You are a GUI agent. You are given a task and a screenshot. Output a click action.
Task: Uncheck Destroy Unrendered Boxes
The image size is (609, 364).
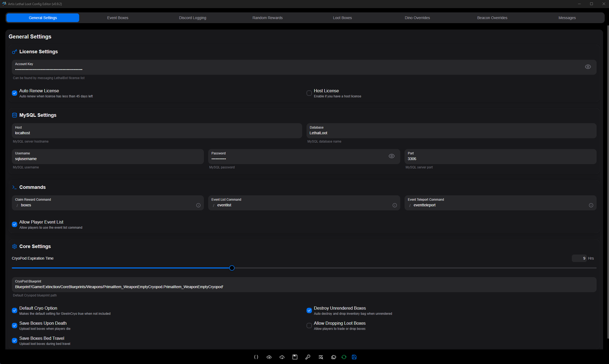[x=309, y=310]
